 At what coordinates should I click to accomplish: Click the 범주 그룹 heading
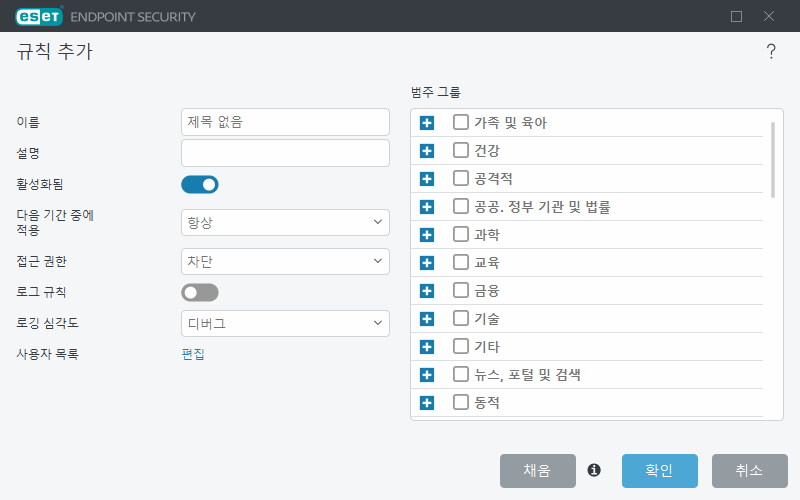(x=436, y=92)
